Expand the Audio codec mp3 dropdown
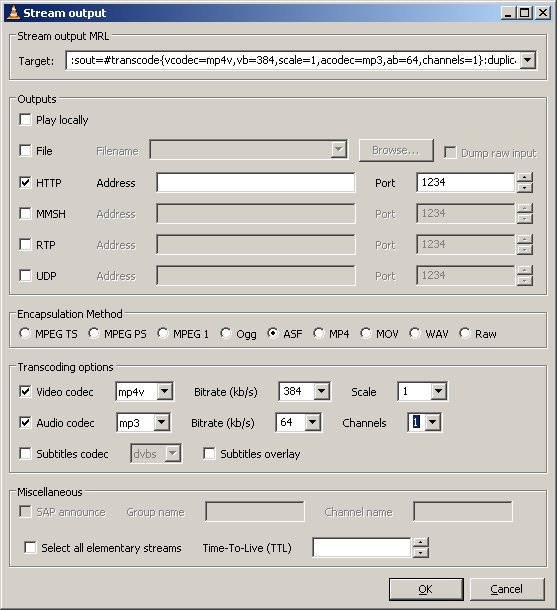This screenshot has height=610, width=557. [x=161, y=422]
